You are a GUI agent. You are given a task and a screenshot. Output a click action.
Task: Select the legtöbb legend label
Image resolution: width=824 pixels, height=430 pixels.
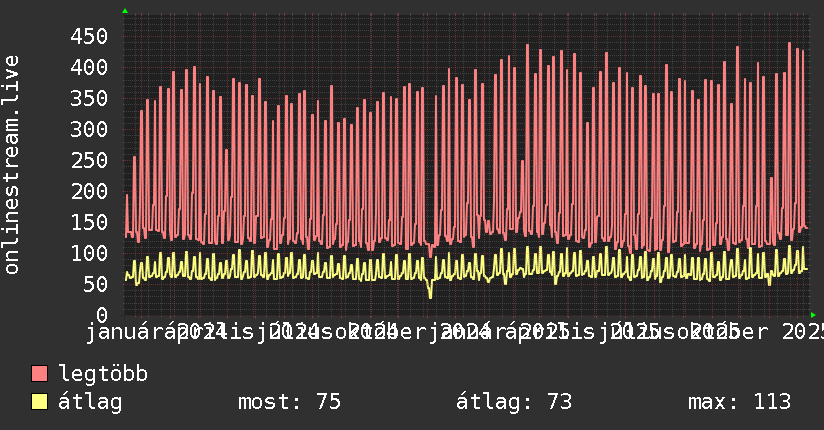(x=103, y=373)
